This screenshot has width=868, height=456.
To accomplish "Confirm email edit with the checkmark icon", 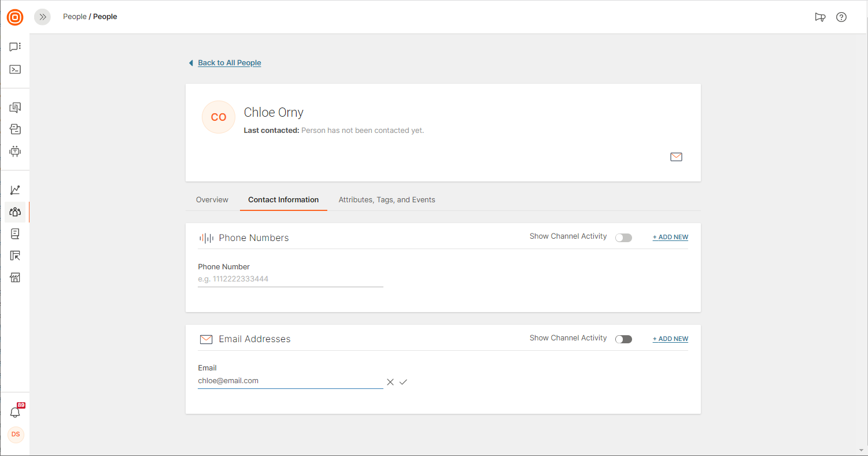I will (x=403, y=382).
